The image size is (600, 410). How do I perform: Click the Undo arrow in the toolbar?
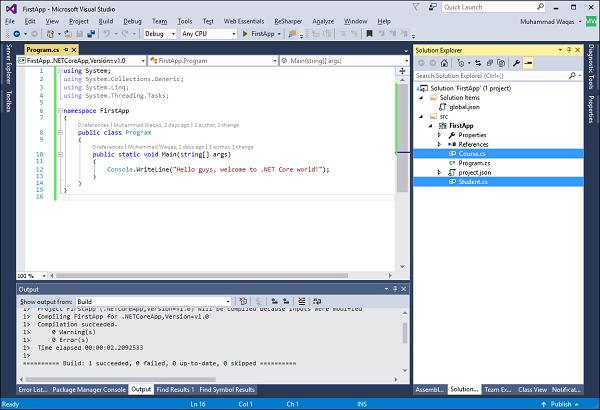point(107,34)
